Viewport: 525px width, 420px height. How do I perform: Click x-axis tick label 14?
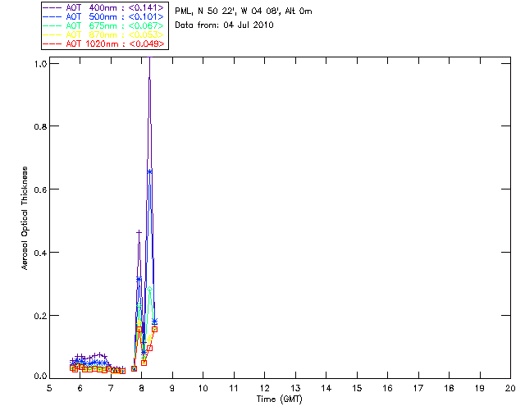click(326, 388)
